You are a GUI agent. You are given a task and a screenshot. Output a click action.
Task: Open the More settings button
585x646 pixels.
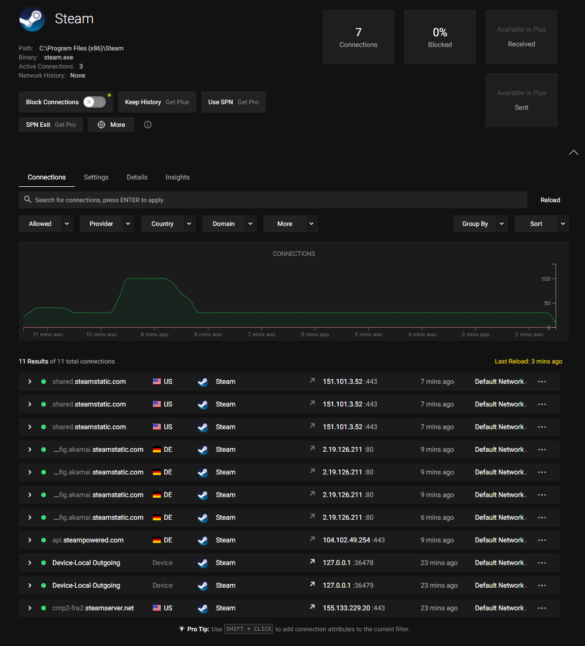111,124
